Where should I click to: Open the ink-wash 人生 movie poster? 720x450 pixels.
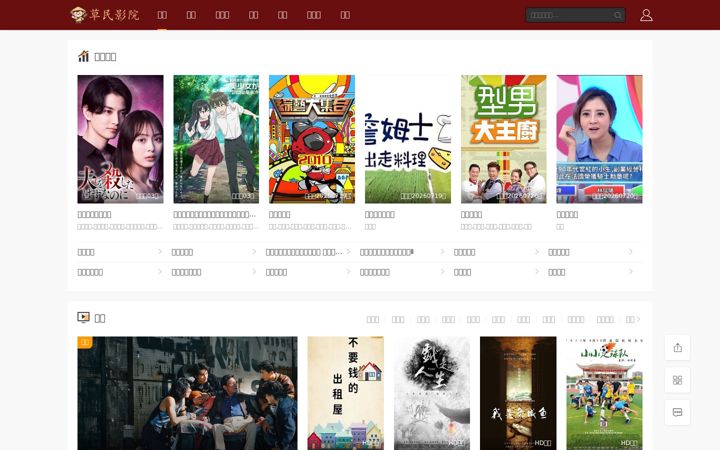[432, 393]
